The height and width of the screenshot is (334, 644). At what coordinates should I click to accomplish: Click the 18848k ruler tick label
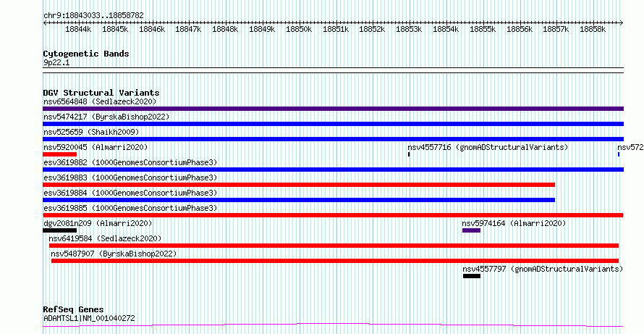pyautogui.click(x=225, y=30)
